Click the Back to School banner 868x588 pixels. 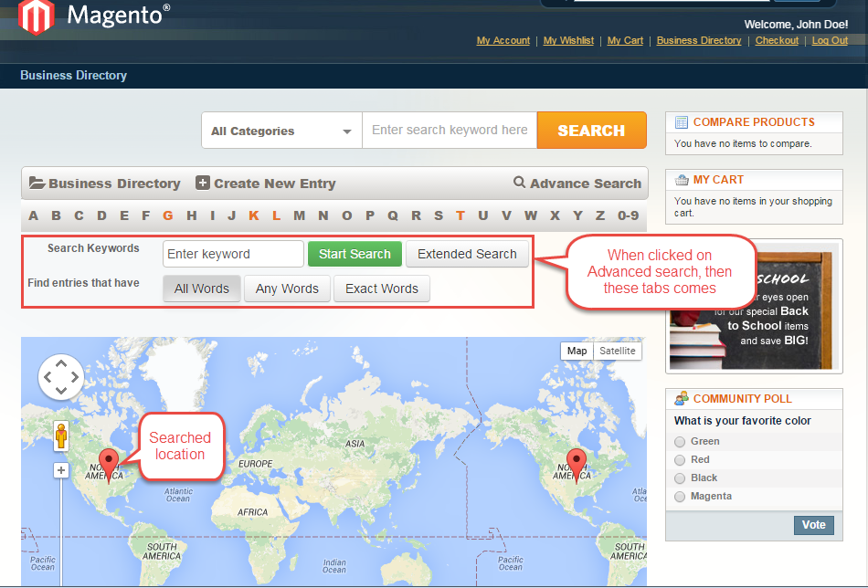pos(754,307)
